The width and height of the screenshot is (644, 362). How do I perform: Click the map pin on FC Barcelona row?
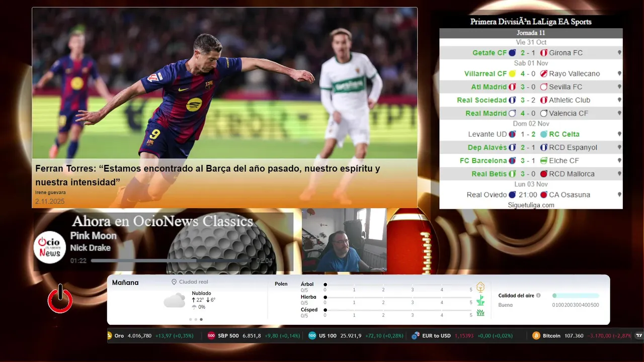pos(619,160)
